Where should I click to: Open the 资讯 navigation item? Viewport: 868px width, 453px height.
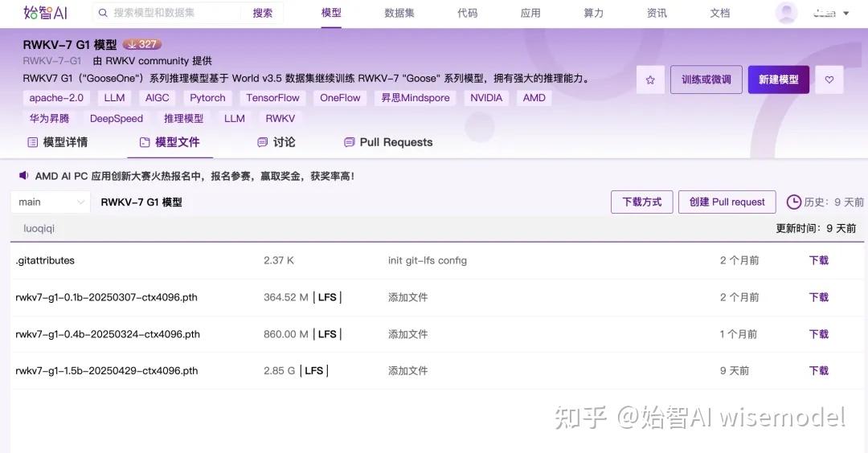(657, 13)
